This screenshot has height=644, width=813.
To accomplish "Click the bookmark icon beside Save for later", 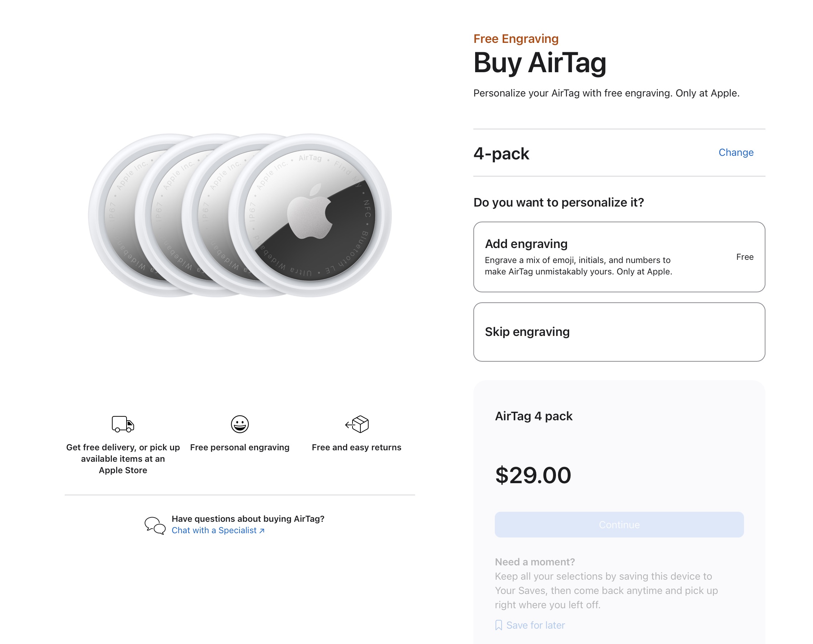I will (498, 625).
